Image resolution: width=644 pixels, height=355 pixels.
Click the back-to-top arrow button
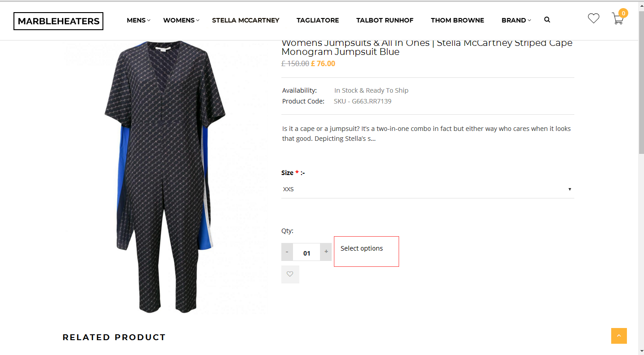619,336
